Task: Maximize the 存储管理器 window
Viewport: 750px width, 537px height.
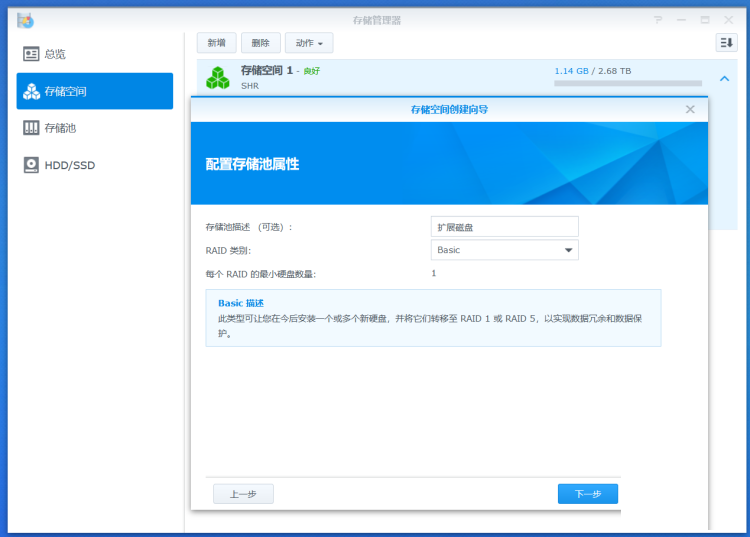Action: point(705,20)
